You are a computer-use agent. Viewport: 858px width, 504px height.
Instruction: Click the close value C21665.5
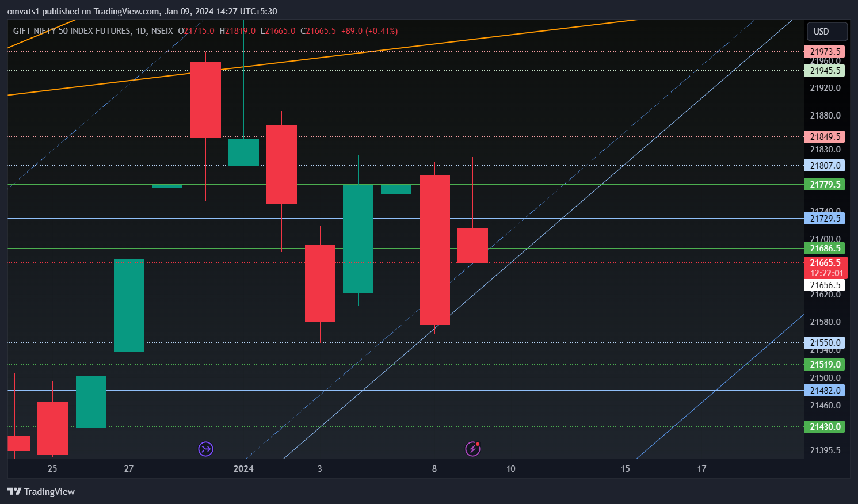(318, 31)
